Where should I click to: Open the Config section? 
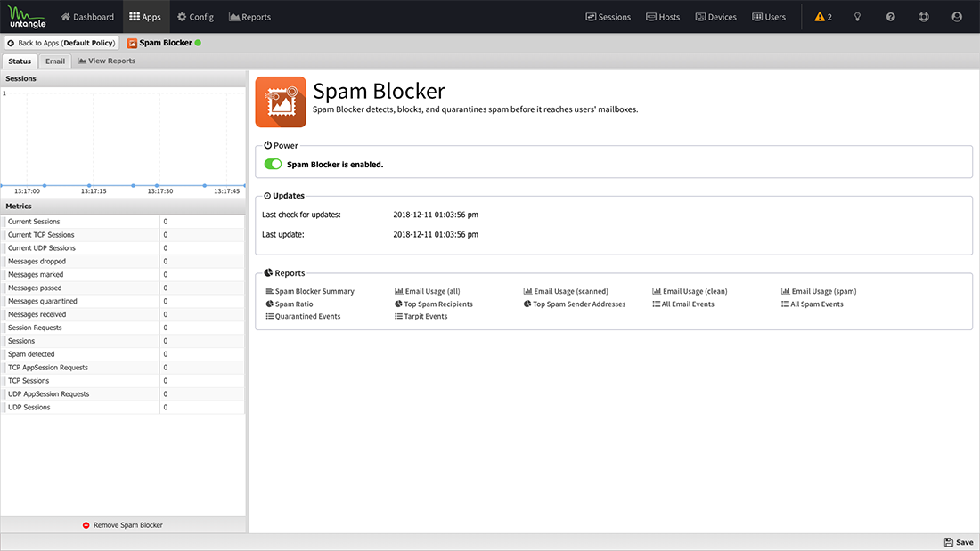coord(195,17)
